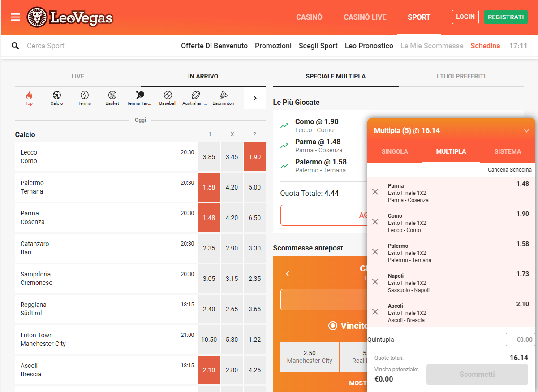Click trend icon beside Parma @ 1.48

(x=284, y=146)
